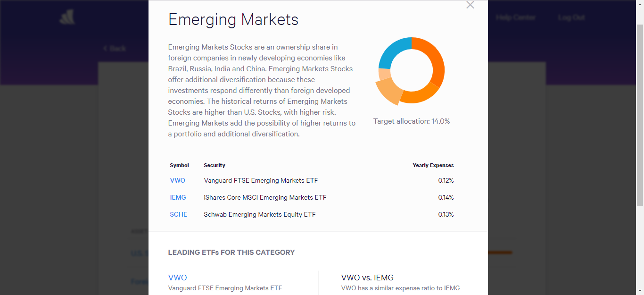Click VWO under Leading ETFs heading
This screenshot has height=295, width=644.
(x=178, y=278)
